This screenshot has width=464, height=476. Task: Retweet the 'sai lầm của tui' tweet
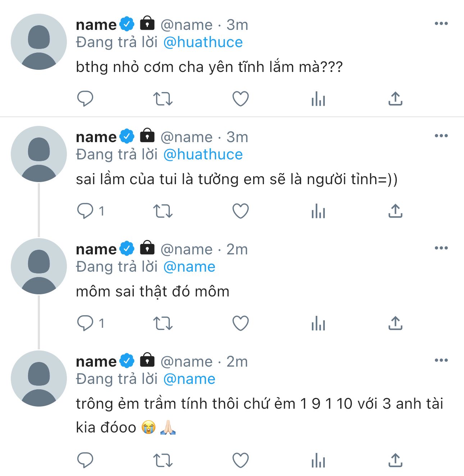163,211
